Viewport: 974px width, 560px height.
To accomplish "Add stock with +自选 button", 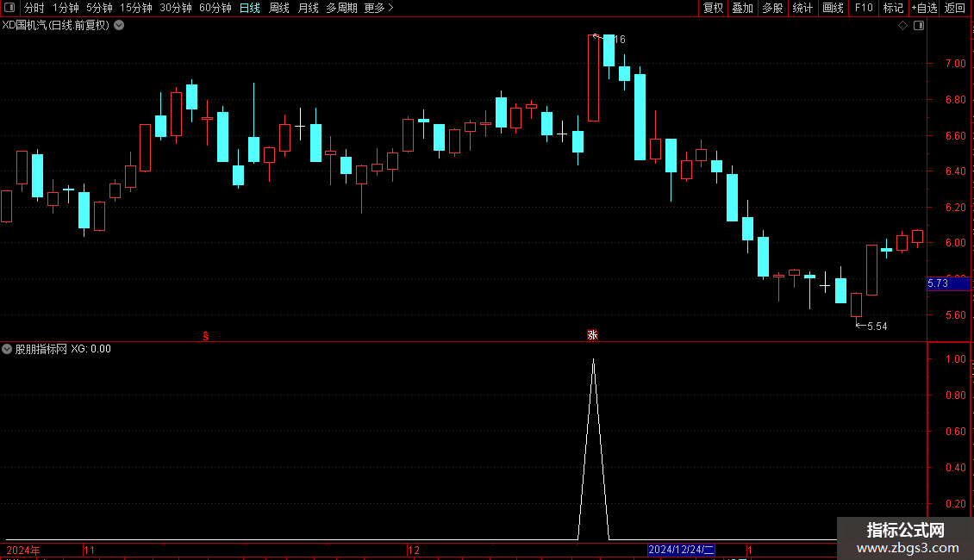I will [924, 8].
